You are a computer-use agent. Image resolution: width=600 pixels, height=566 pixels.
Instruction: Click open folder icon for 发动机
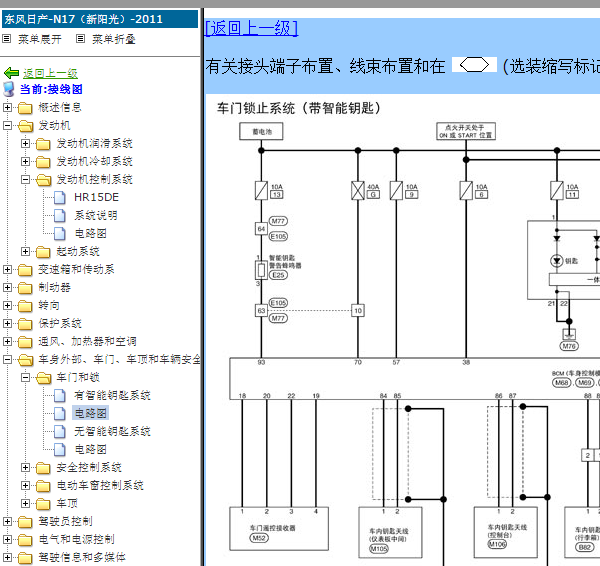tap(26, 126)
